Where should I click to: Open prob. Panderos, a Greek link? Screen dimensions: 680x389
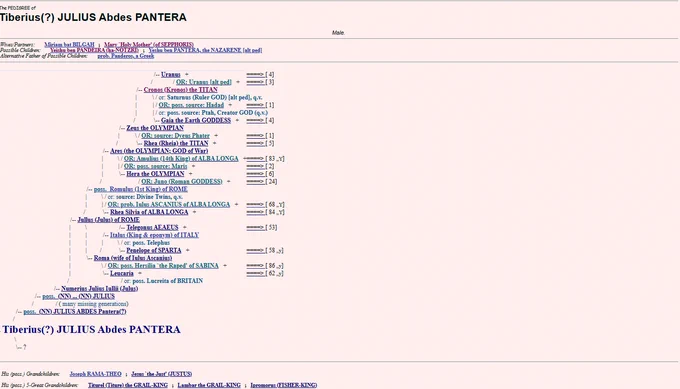tap(125, 56)
